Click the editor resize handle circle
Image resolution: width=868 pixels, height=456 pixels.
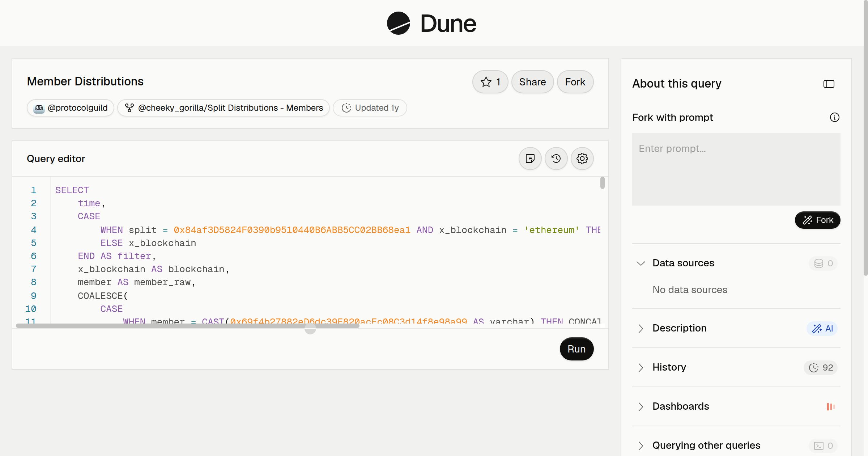click(310, 329)
